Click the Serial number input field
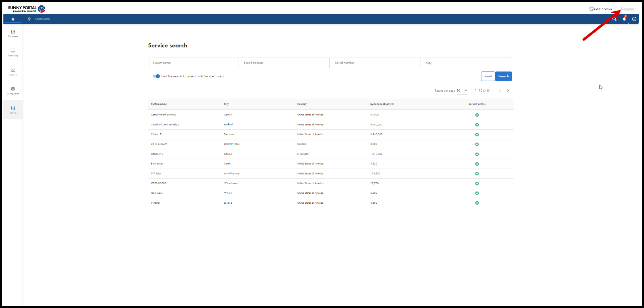 coord(376,63)
